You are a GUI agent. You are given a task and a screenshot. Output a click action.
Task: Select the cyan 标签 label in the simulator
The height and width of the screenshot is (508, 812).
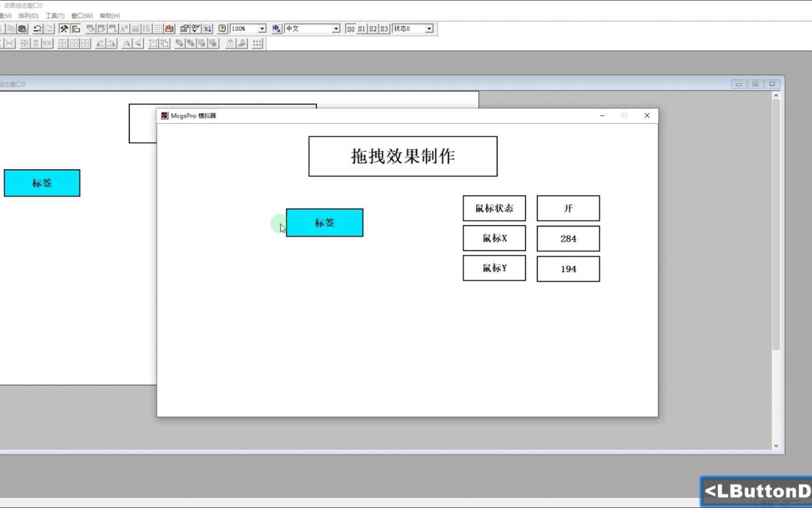pyautogui.click(x=324, y=222)
